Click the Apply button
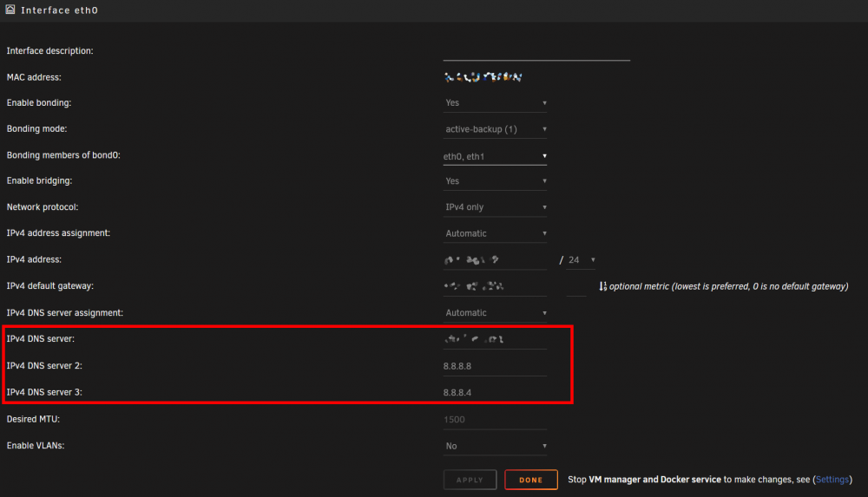This screenshot has height=497, width=868. click(470, 480)
